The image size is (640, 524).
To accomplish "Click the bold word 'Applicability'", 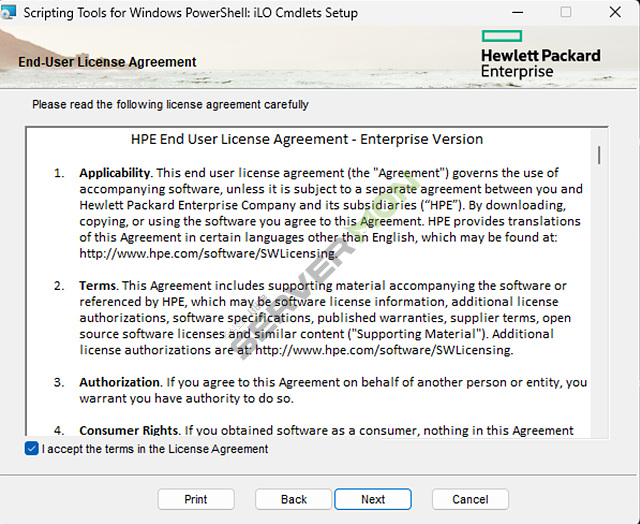I will pyautogui.click(x=115, y=173).
